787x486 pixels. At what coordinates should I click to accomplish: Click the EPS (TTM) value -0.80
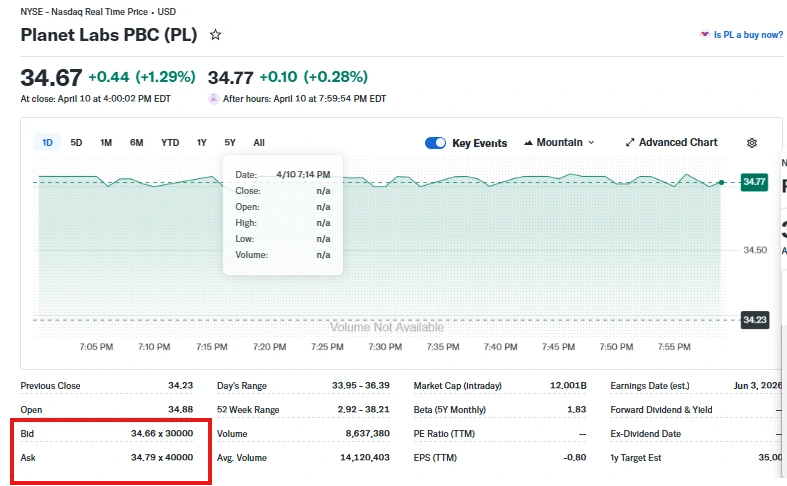tap(575, 457)
